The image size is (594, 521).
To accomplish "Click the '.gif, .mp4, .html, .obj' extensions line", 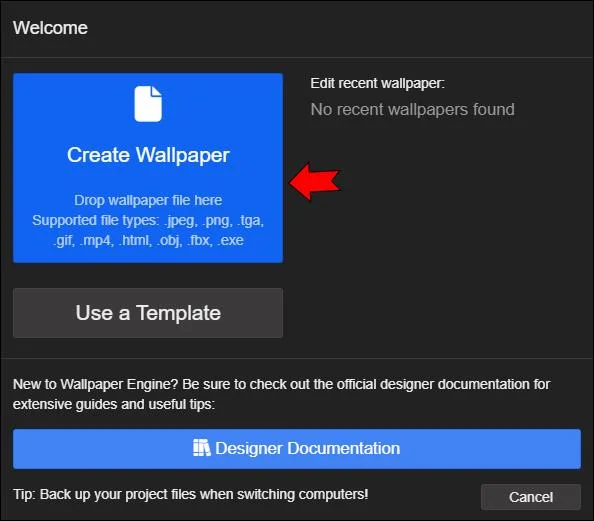I will (x=148, y=240).
